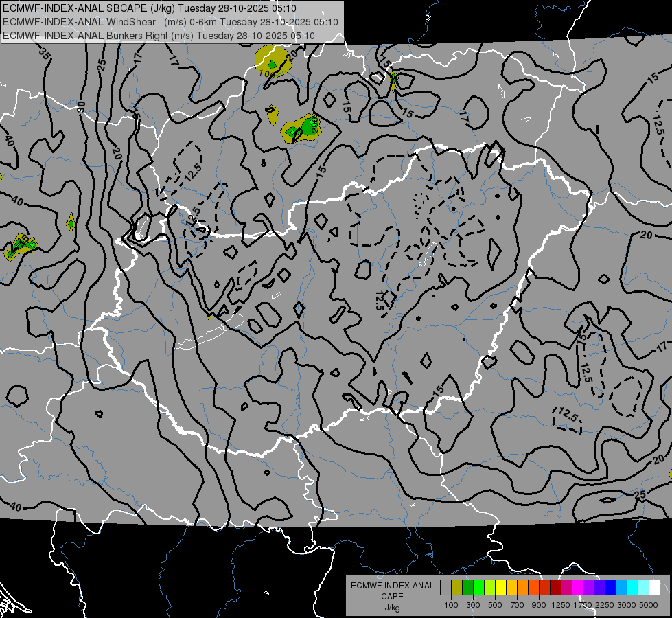Image resolution: width=672 pixels, height=618 pixels.
Task: Pick the cyan swatch left of 5000
Action: pyautogui.click(x=633, y=588)
